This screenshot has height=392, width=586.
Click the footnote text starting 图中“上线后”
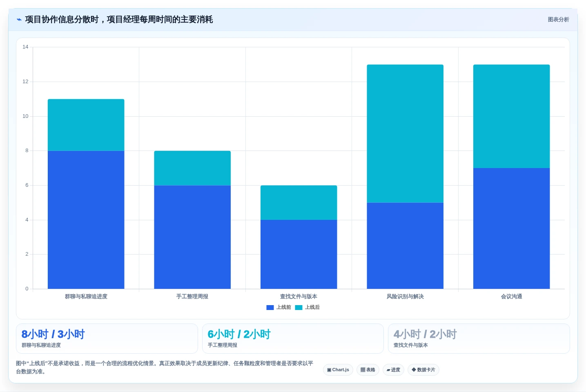pyautogui.click(x=165, y=368)
